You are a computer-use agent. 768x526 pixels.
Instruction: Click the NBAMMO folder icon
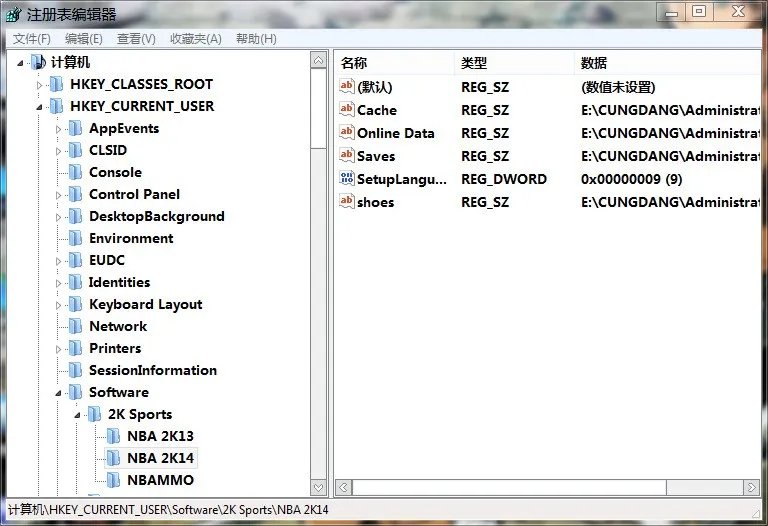114,480
